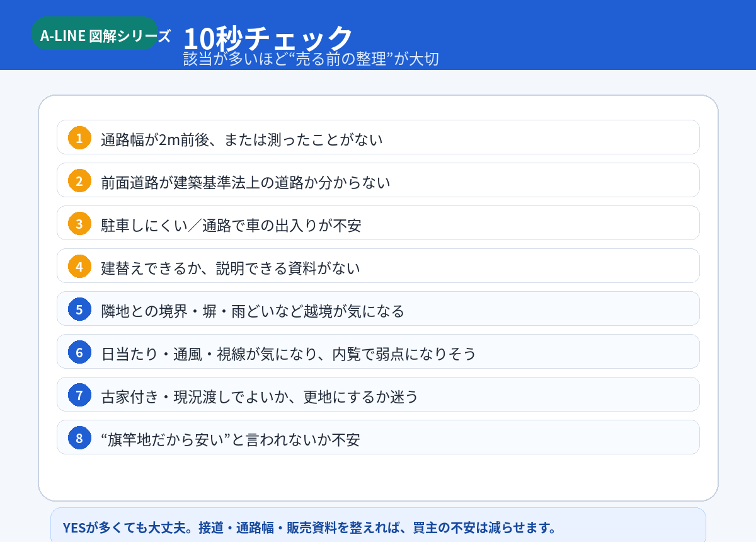Select item text 古家付き・現況渡しでよいか
Viewport: 756px width, 542px height.
tap(194, 396)
